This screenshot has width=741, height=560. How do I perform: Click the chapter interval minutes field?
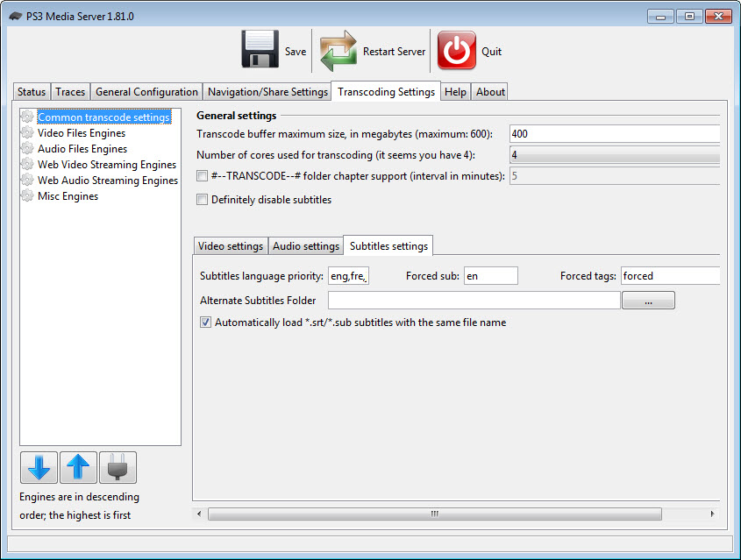(x=615, y=176)
